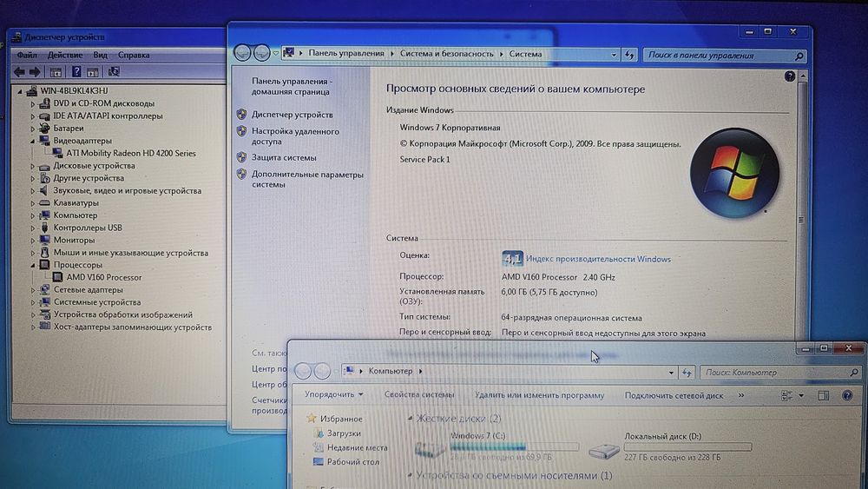Image resolution: width=868 pixels, height=489 pixels.
Task: Open the Действие menu in Device Manager
Action: point(65,55)
